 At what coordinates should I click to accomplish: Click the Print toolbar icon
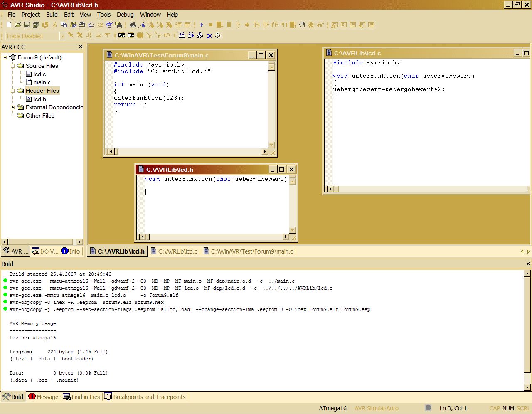82,25
